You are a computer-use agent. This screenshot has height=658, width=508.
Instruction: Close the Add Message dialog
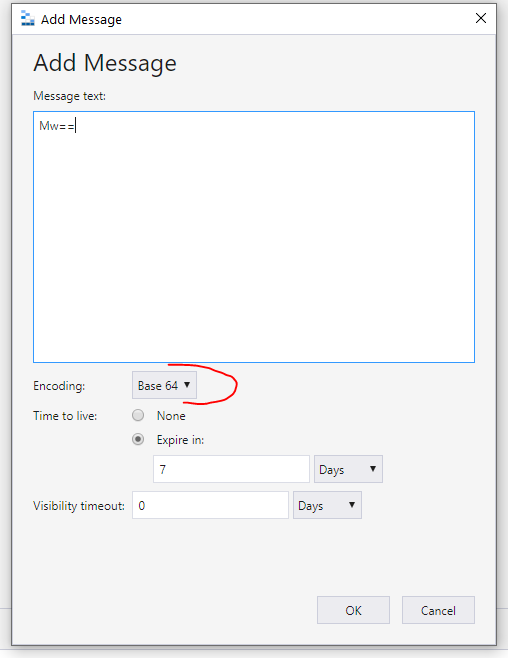tap(481, 18)
